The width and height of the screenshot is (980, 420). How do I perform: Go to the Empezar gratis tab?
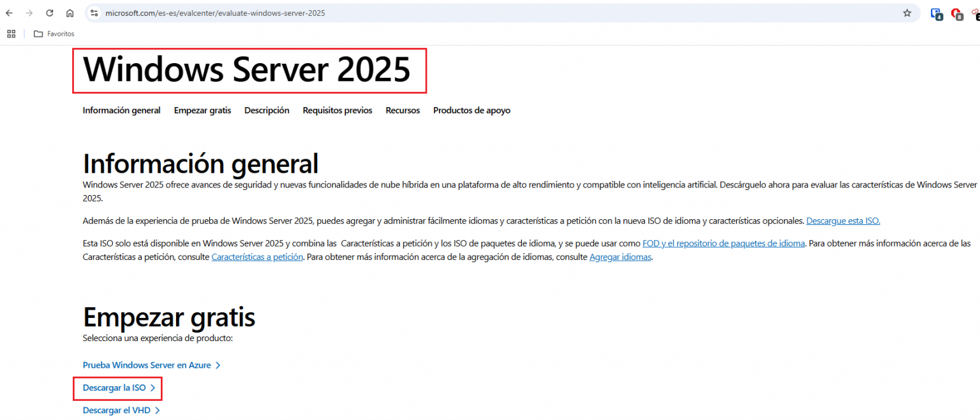(x=202, y=110)
